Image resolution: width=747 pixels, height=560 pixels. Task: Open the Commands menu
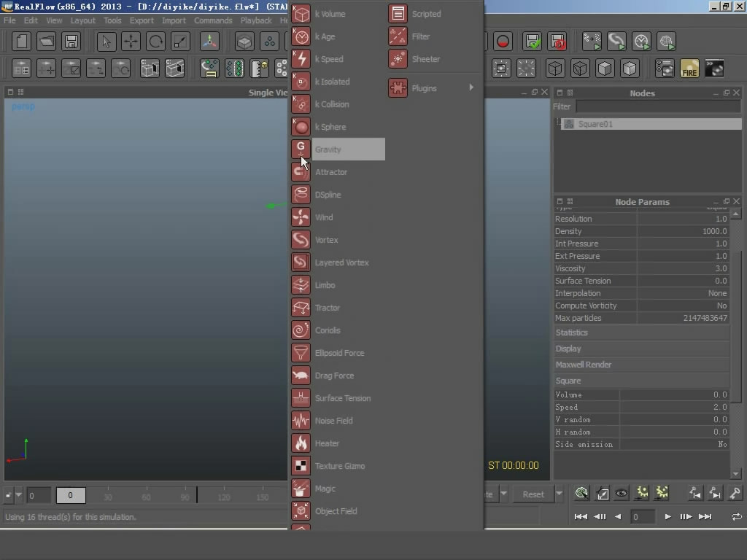click(213, 20)
